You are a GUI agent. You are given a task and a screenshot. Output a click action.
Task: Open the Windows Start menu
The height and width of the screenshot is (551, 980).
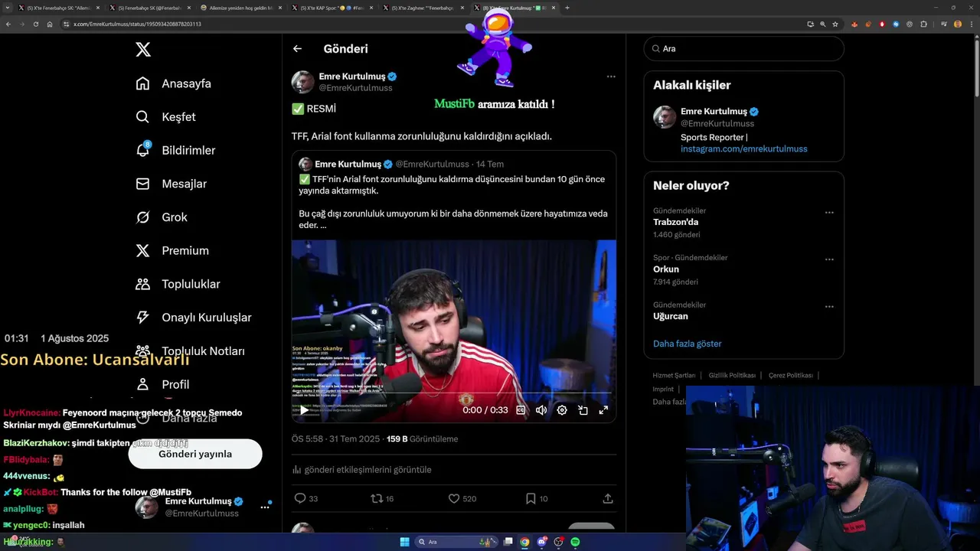[405, 542]
